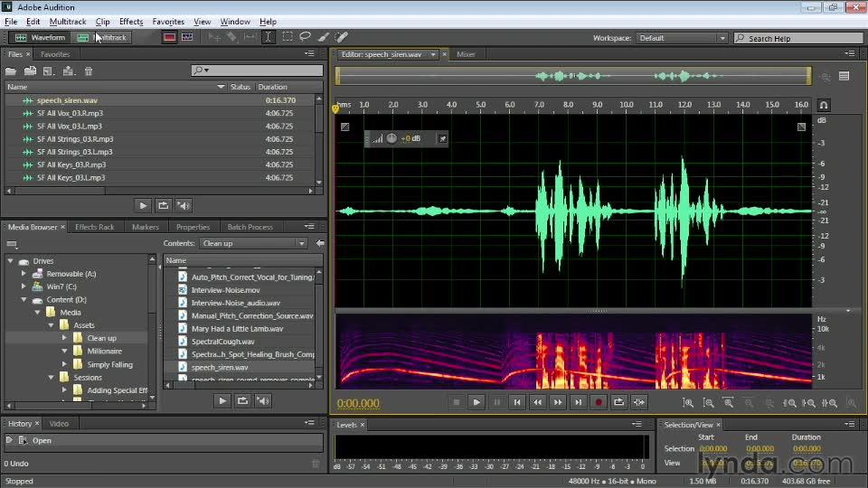This screenshot has width=868, height=488.
Task: Open the Workspace Default dropdown
Action: point(682,38)
